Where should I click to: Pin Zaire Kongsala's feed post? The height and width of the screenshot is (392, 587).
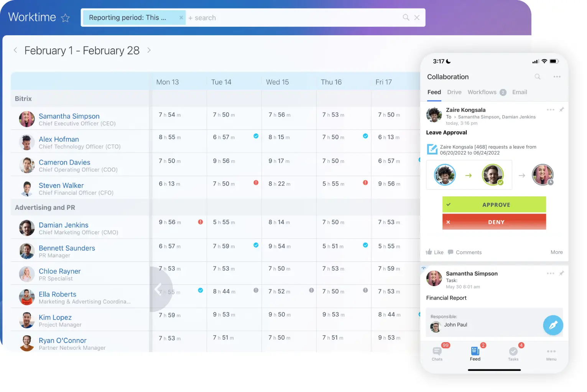click(x=561, y=110)
